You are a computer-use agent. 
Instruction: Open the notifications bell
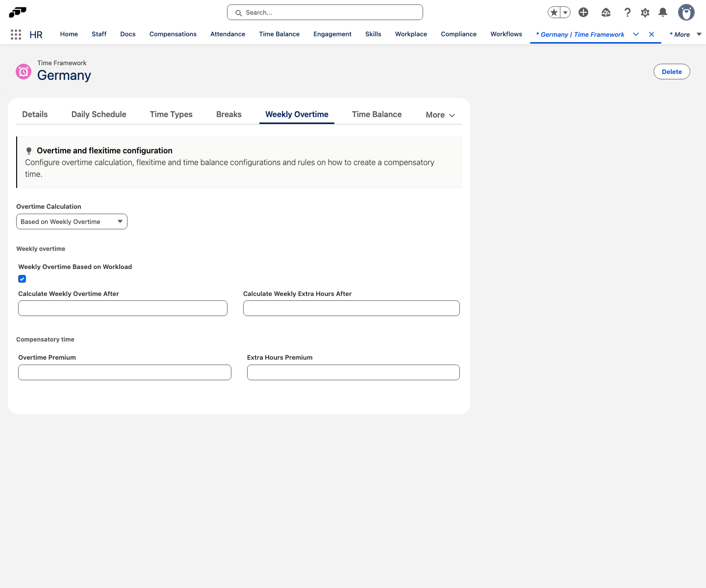click(663, 12)
